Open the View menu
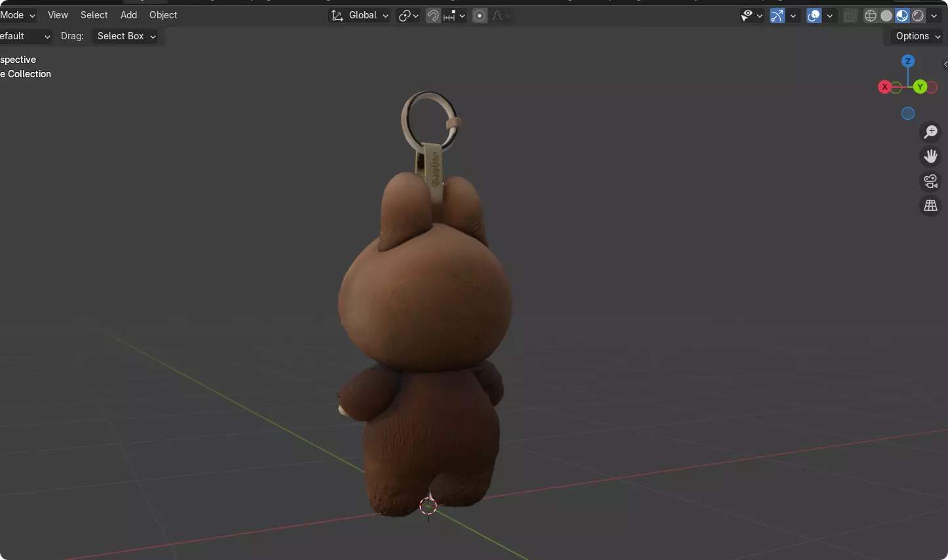 58,15
